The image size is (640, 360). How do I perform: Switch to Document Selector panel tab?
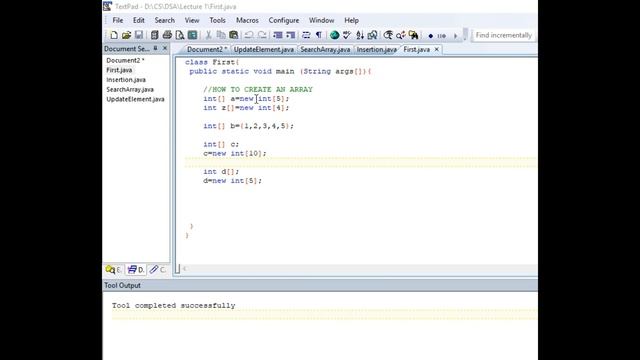pyautogui.click(x=136, y=270)
